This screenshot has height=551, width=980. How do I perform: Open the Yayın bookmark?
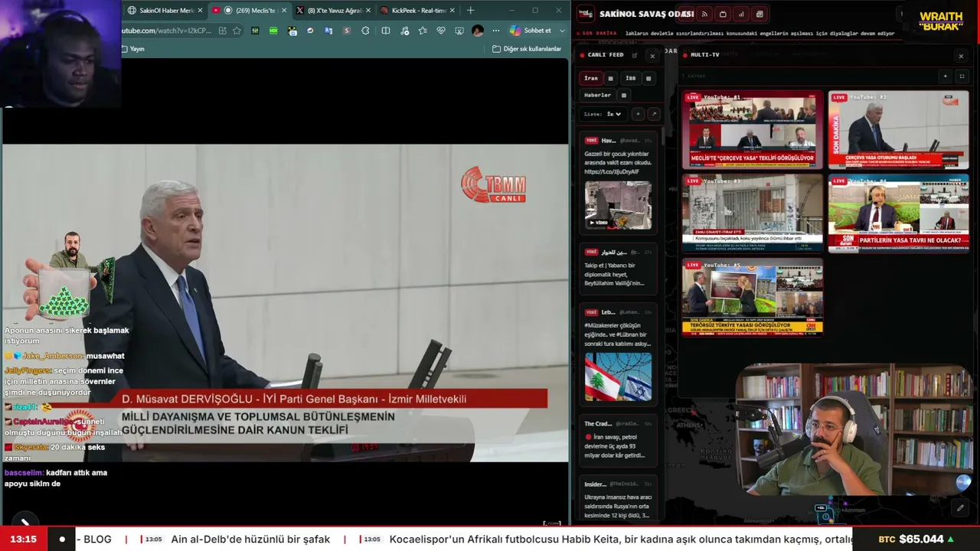click(x=132, y=49)
